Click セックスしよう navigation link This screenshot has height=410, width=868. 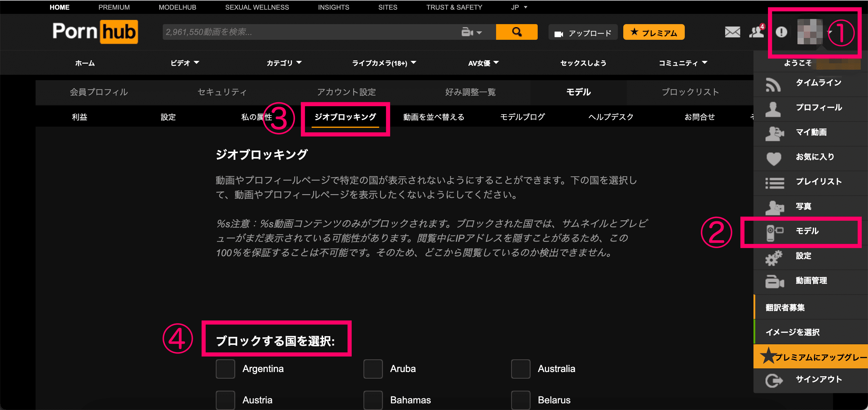583,63
